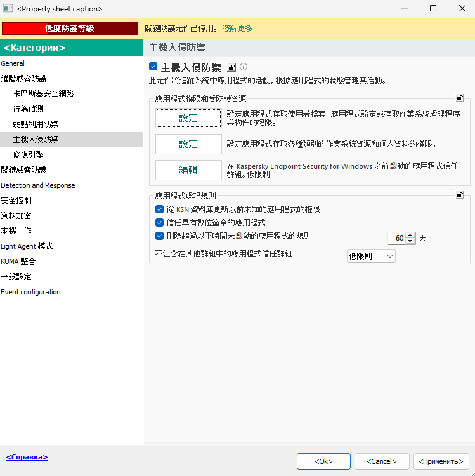Image resolution: width=475 pixels, height=476 pixels.
Task: Toggle 刪除超過以下時間未啟動 checkbox
Action: 159,236
